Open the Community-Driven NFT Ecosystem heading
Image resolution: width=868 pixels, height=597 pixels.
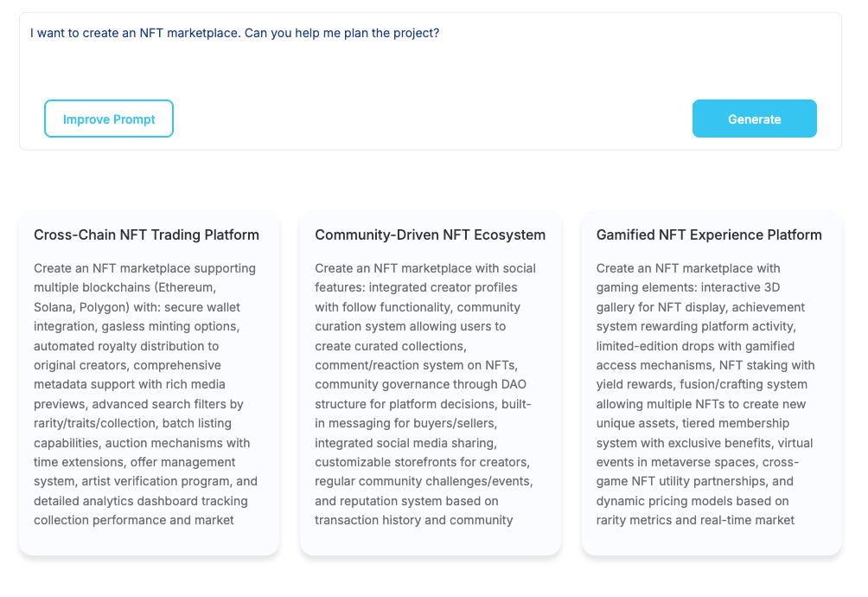430,234
